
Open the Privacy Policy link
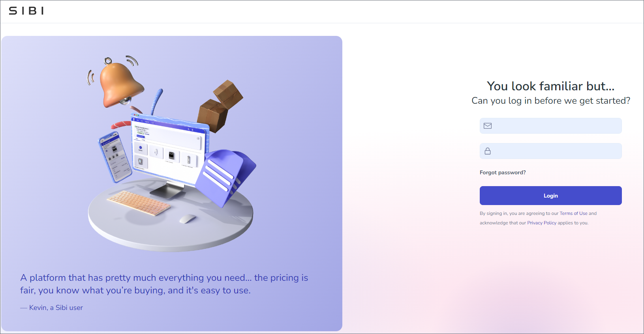[x=542, y=223]
